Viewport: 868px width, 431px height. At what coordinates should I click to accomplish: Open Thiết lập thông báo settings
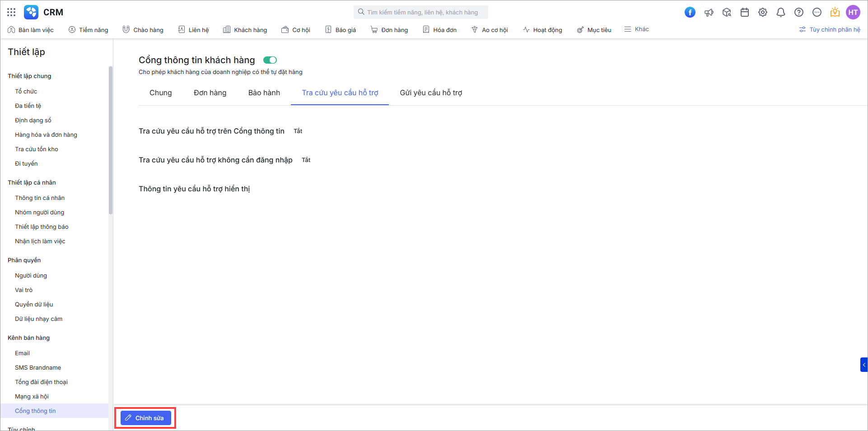pyautogui.click(x=42, y=227)
